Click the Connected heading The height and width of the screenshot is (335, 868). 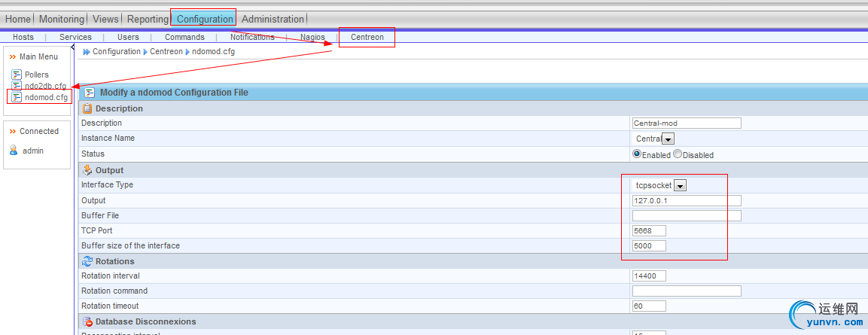point(38,131)
